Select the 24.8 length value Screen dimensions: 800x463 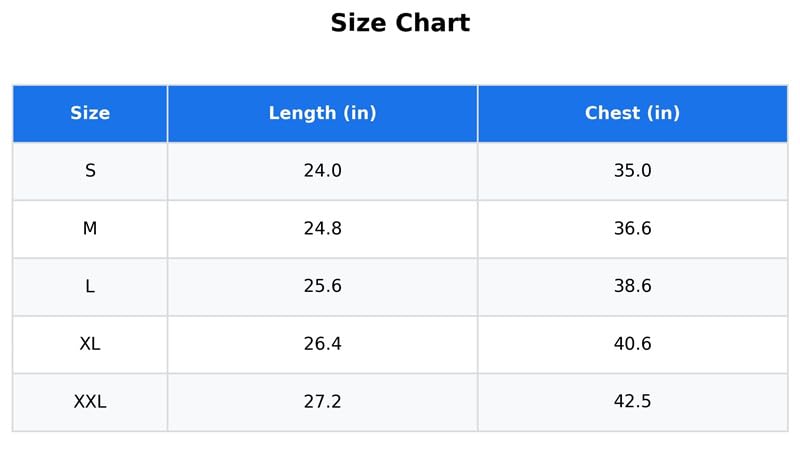[322, 228]
